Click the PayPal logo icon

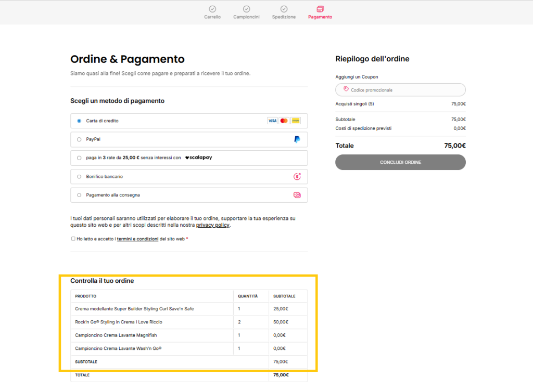(297, 139)
